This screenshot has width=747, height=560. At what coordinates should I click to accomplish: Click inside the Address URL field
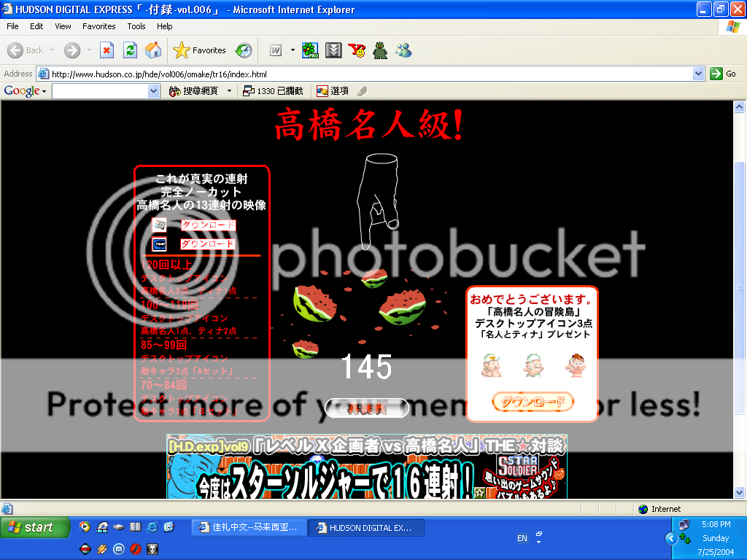[365, 74]
